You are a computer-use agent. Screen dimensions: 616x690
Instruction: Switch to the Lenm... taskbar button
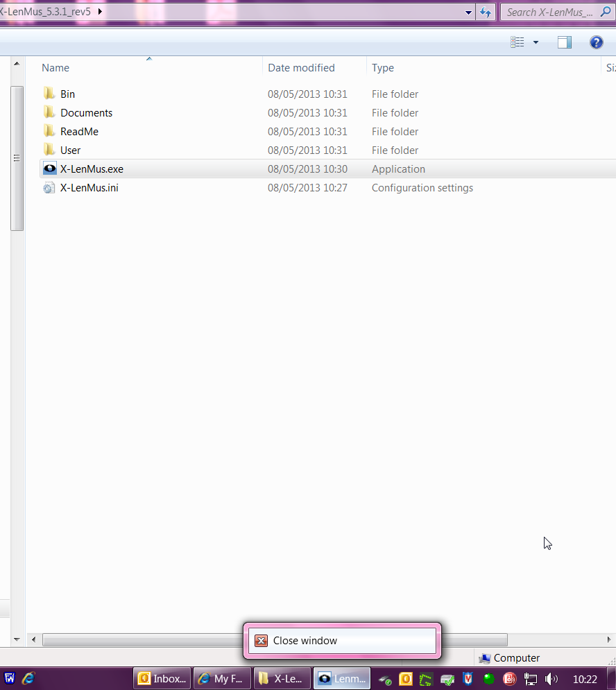342,679
